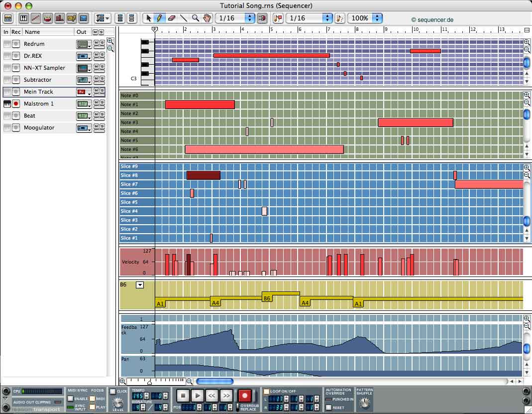Select the Pencil tool
The image size is (532, 414).
pyautogui.click(x=160, y=18)
